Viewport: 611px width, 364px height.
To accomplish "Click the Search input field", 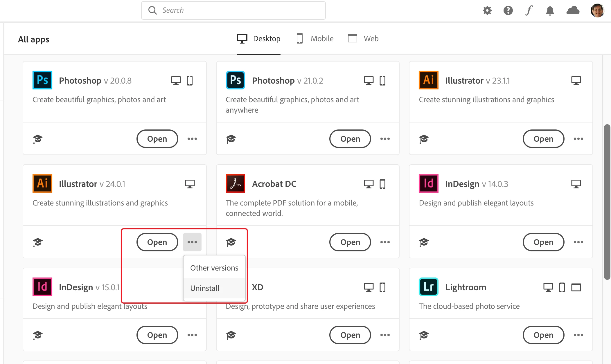I will [x=233, y=10].
